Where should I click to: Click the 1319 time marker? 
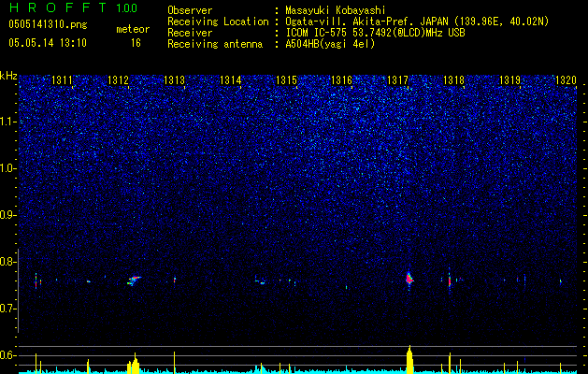[x=510, y=80]
